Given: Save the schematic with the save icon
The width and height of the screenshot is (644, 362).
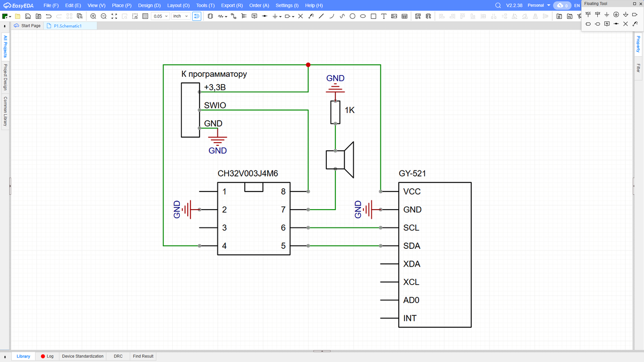Looking at the screenshot, I should pos(27,16).
